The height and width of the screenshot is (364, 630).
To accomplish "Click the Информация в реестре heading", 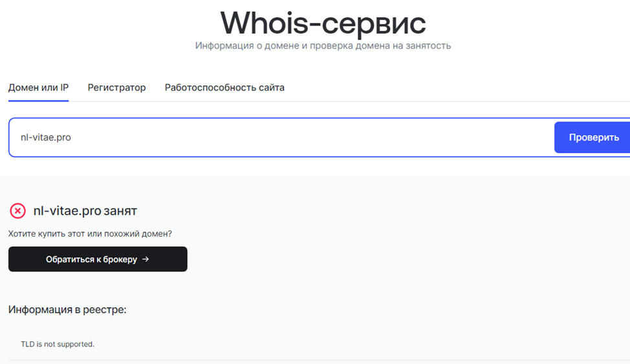I will click(67, 310).
